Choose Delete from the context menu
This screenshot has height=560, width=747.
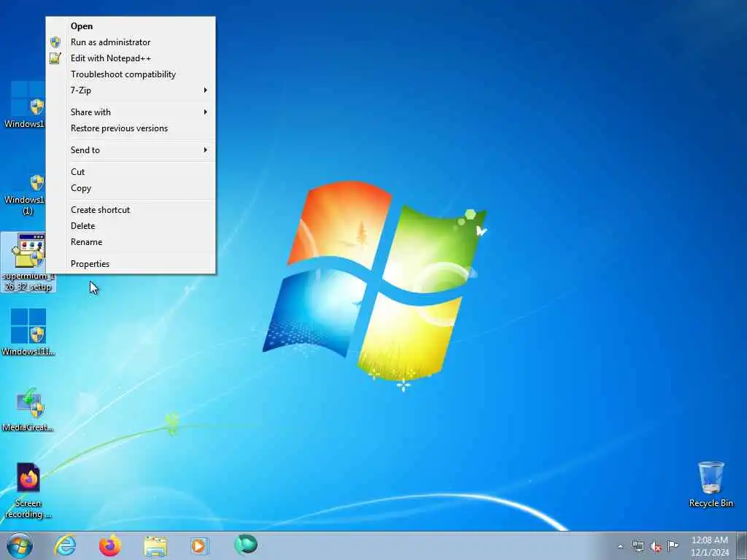(x=131, y=226)
